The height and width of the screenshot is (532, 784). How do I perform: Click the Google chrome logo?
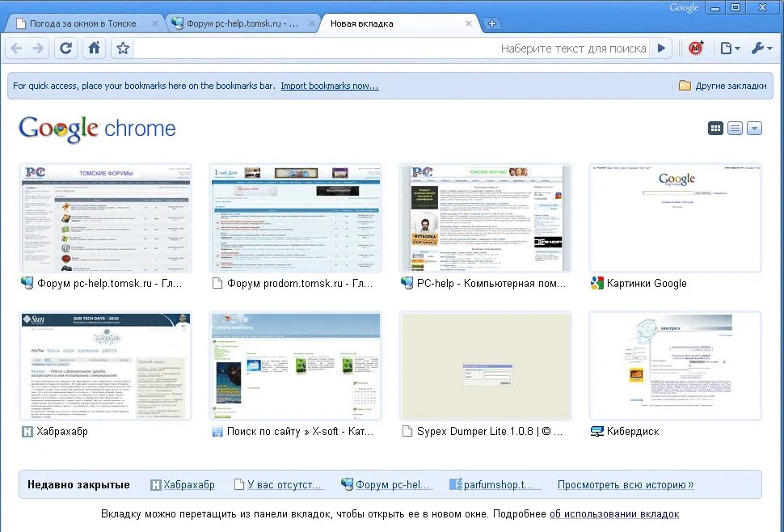pyautogui.click(x=97, y=129)
